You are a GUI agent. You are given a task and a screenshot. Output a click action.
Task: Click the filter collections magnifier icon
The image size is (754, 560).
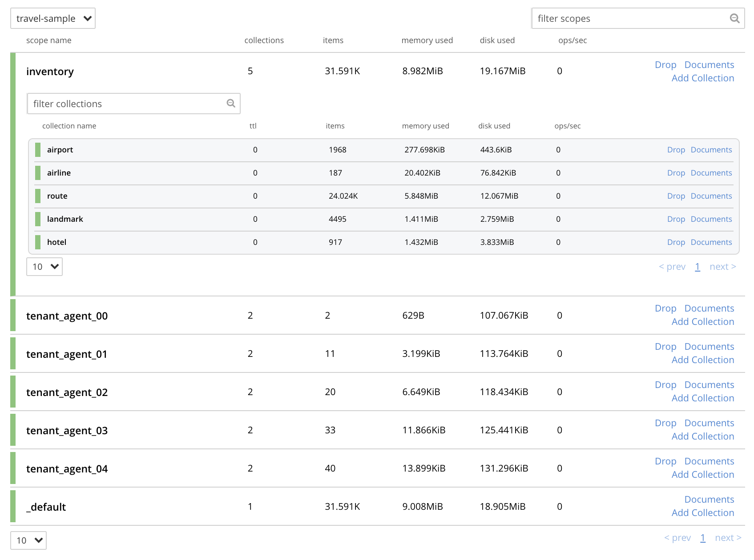click(x=231, y=103)
